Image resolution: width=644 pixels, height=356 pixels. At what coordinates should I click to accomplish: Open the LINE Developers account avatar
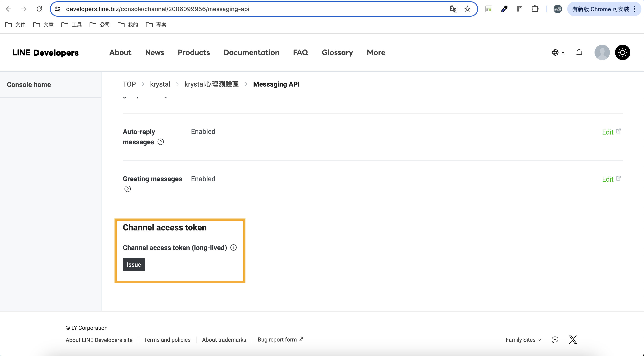click(x=602, y=52)
